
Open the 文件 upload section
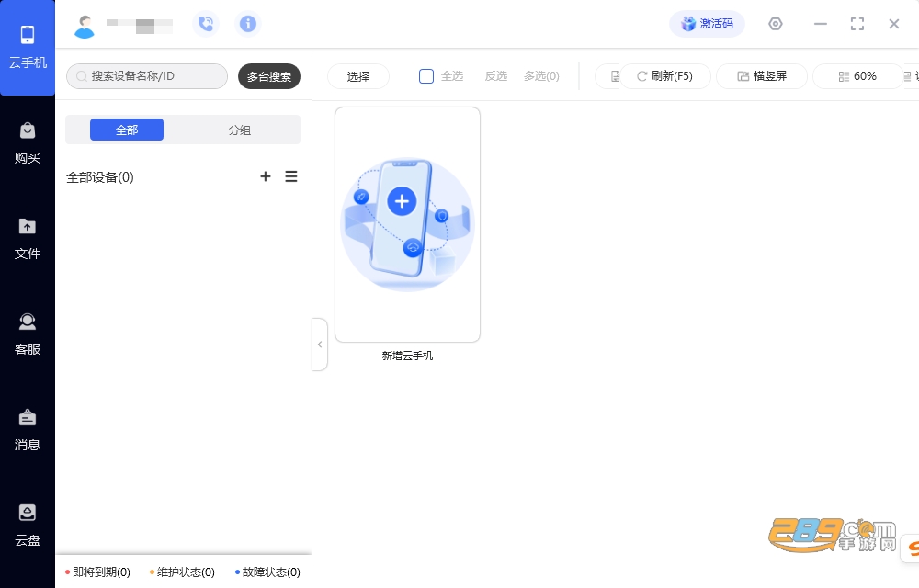pos(28,239)
